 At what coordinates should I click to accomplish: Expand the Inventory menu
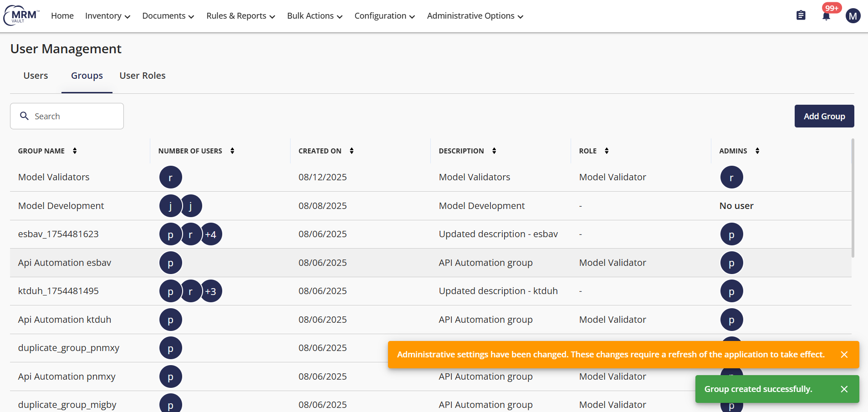coord(107,16)
